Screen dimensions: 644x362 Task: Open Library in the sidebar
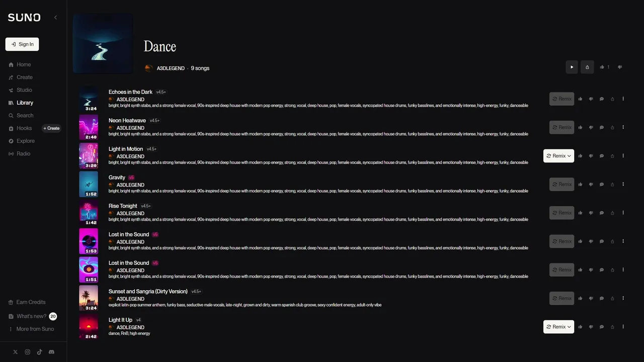[x=21, y=103]
